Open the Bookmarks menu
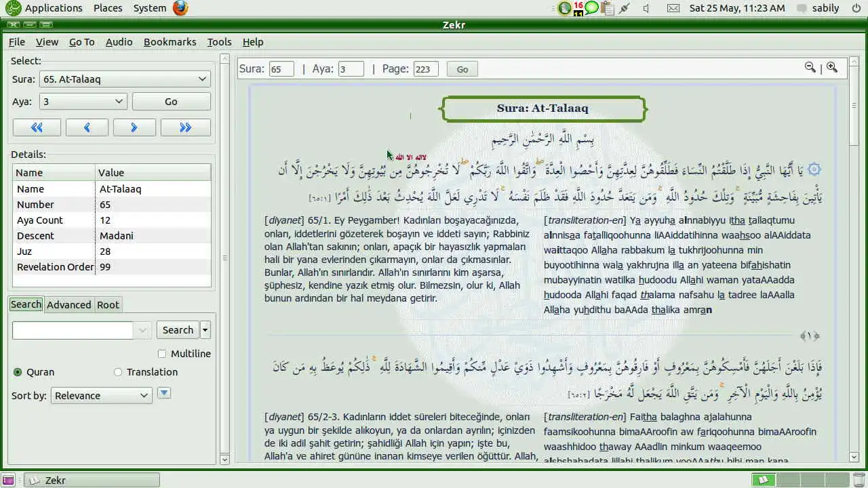The height and width of the screenshot is (488, 868). (x=170, y=42)
